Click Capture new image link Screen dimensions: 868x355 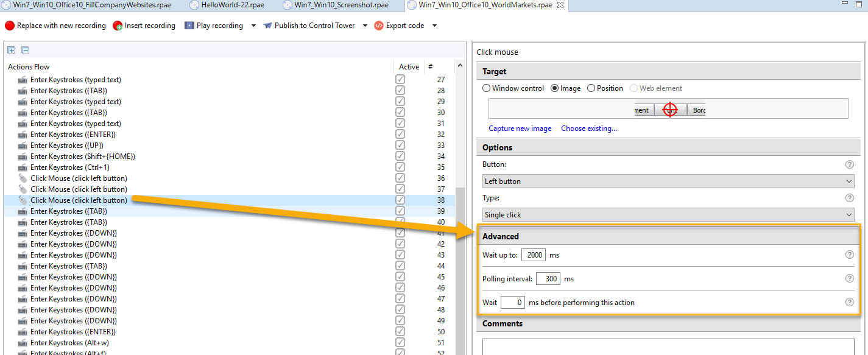click(520, 128)
